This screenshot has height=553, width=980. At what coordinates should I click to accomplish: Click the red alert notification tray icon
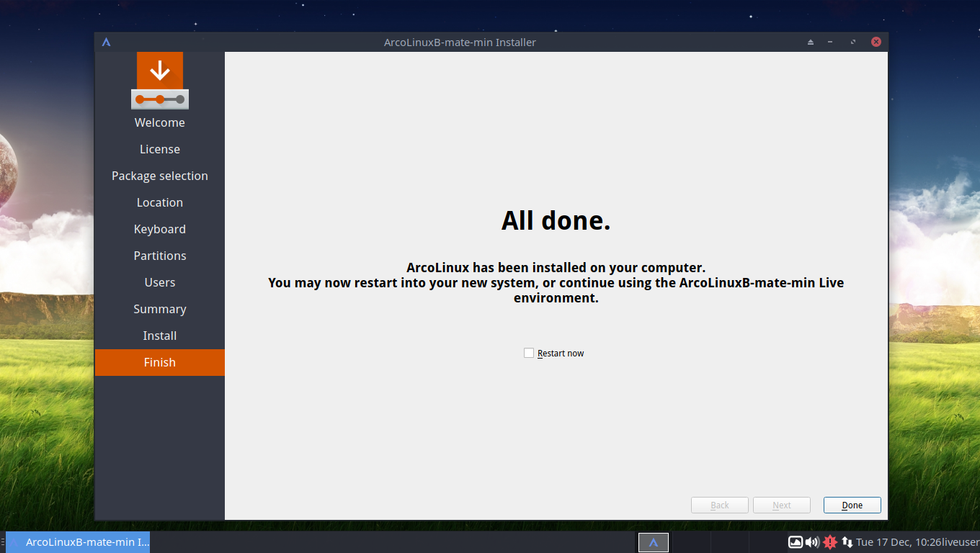pos(830,542)
